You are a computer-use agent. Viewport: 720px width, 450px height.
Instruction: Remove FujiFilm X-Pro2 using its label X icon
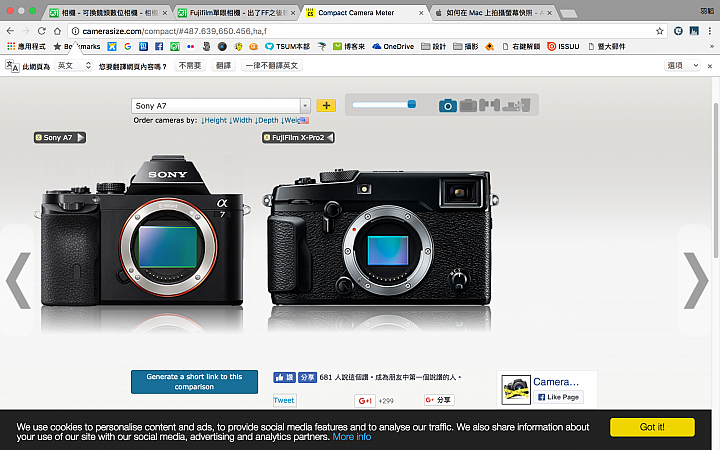pos(267,137)
